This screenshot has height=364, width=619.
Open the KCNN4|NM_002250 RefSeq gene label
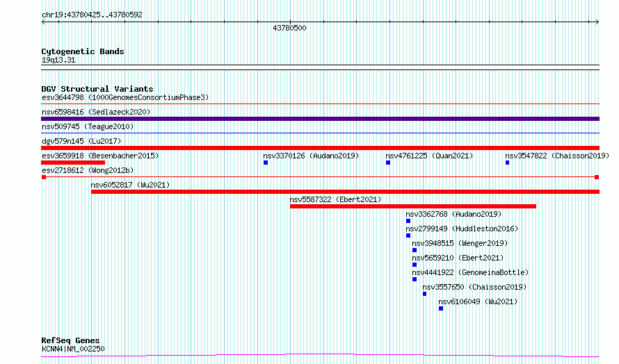(x=73, y=349)
